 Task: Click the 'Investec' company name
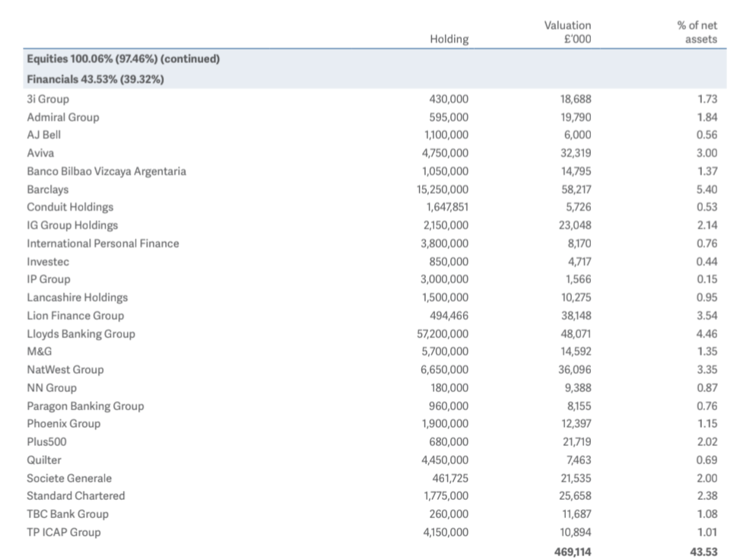coord(48,262)
